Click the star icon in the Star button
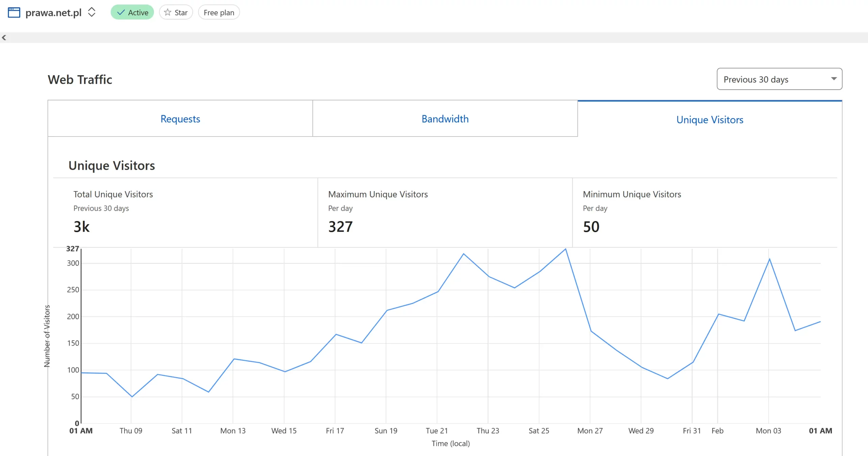The width and height of the screenshot is (868, 456). pyautogui.click(x=167, y=13)
